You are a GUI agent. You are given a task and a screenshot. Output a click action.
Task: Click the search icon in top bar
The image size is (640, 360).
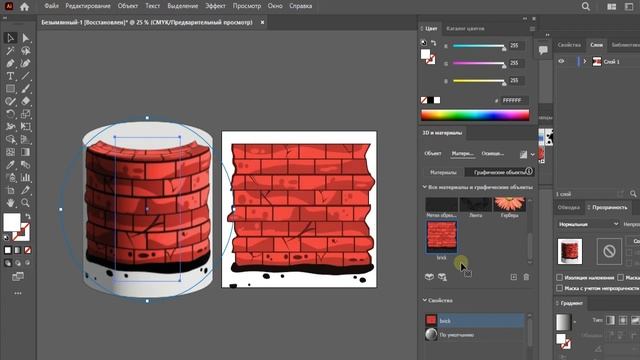pyautogui.click(x=586, y=6)
